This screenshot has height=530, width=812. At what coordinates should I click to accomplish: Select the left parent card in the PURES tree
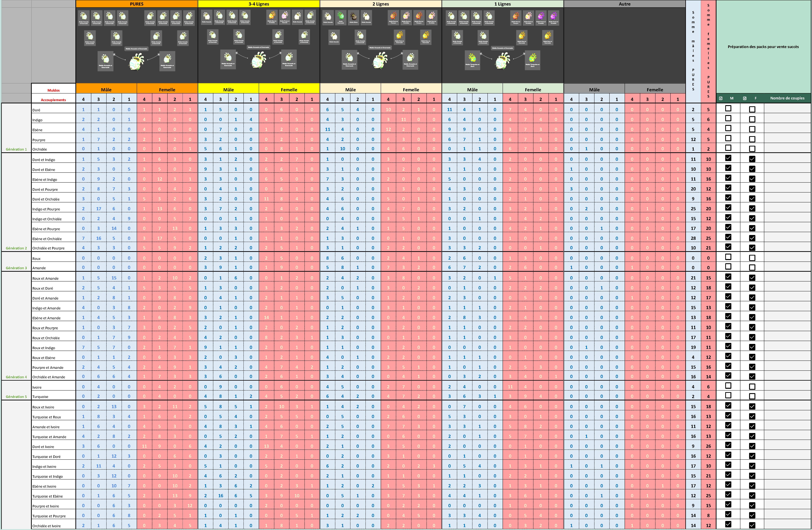[x=105, y=61]
